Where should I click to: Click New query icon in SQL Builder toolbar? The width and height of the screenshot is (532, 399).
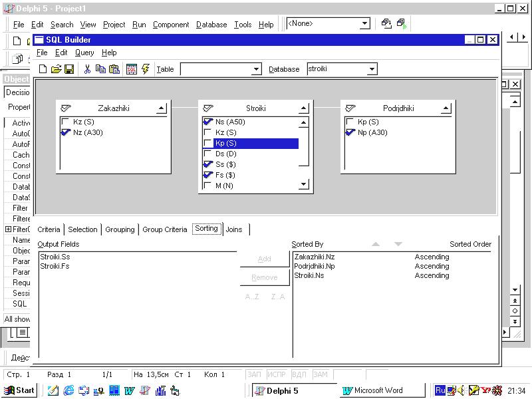[43, 69]
